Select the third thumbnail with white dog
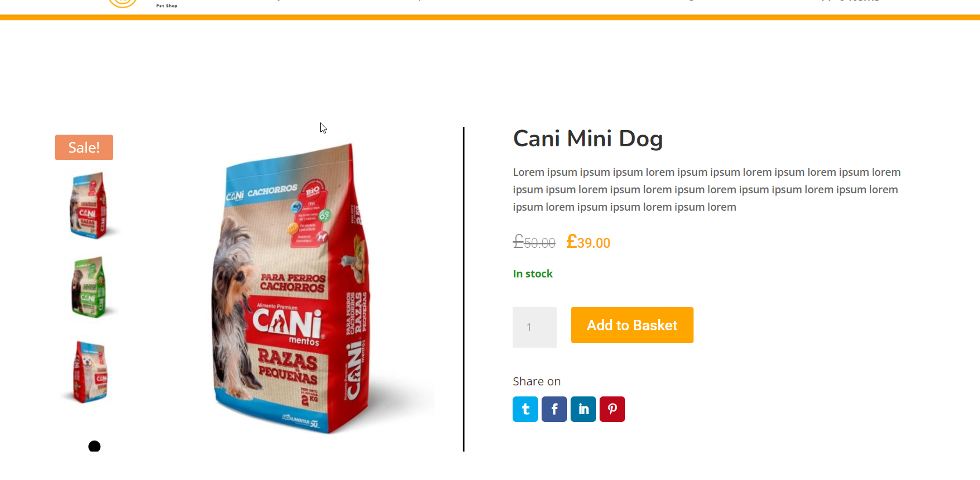 click(x=89, y=372)
